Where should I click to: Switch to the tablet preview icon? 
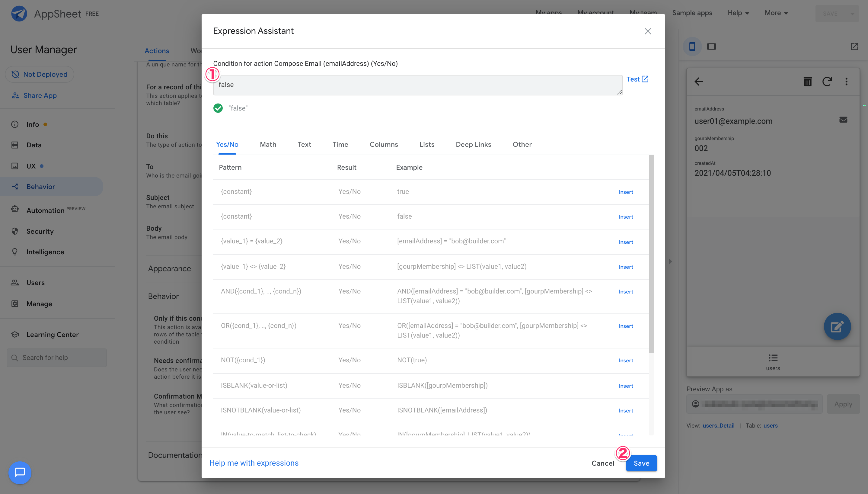click(x=711, y=47)
